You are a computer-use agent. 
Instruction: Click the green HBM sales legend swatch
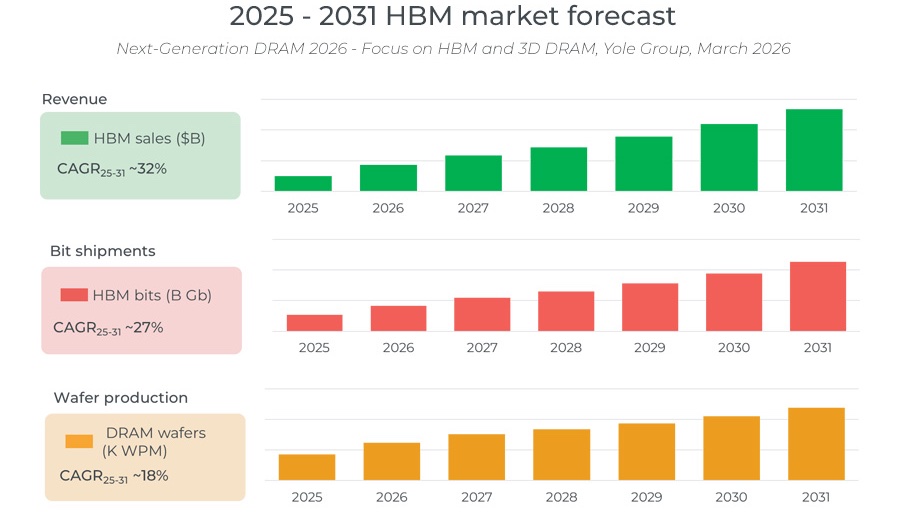[74, 138]
